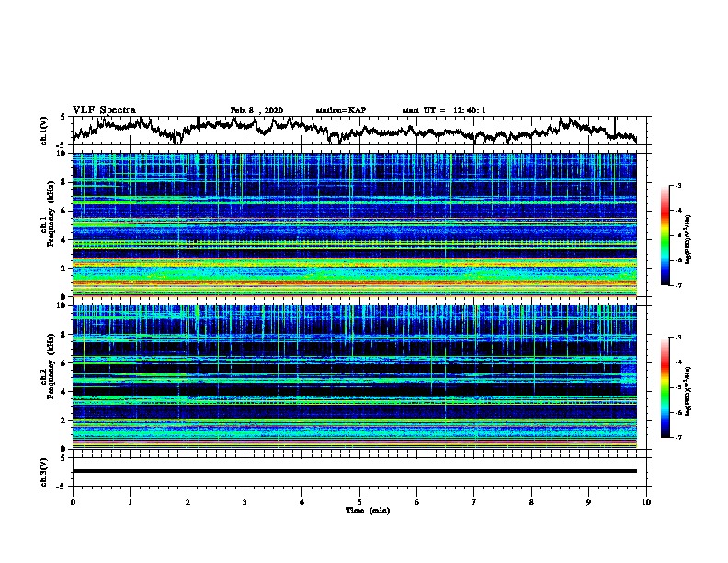This screenshot has width=728, height=563.
Task: Click the ch.1 "Frequency (kHz)" axis label
Action: [x=51, y=213]
